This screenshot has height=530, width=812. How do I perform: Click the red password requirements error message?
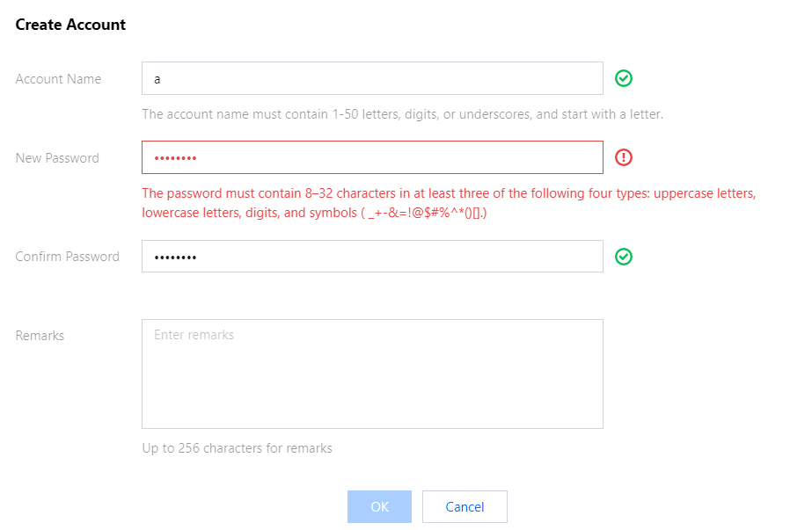click(449, 203)
